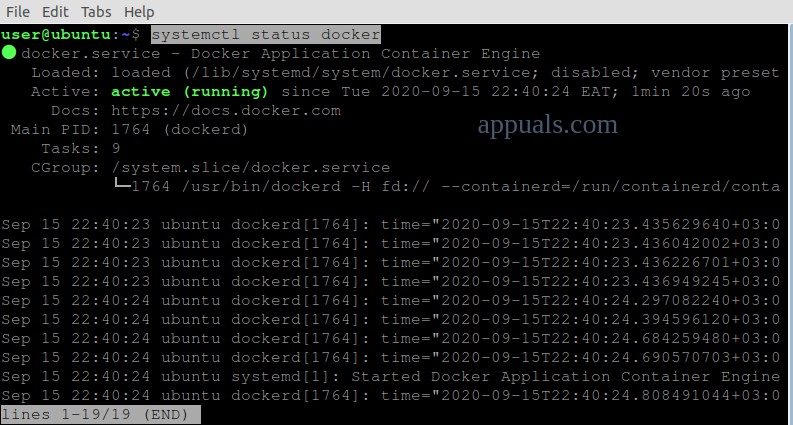The width and height of the screenshot is (793, 425).
Task: Click the green 'active (running)' text
Action: point(190,92)
